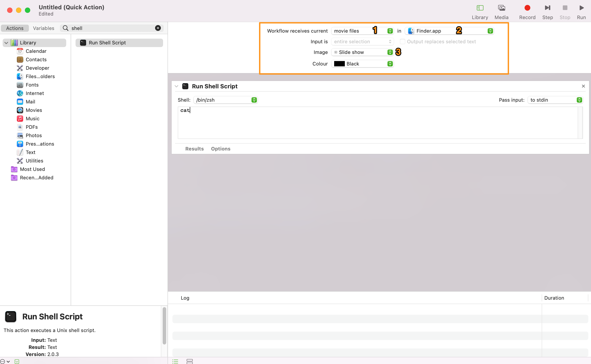Viewport: 591px width, 364px height.
Task: Select the Contacts category
Action: pos(36,59)
